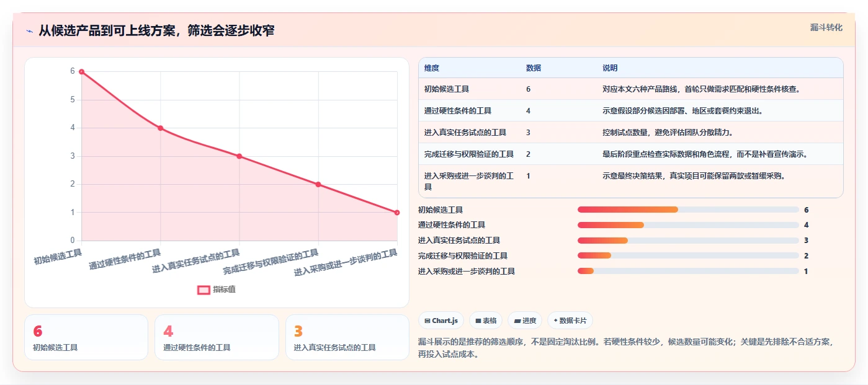This screenshot has height=385, width=868.
Task: Click the 进入采购或进一步谈判的工具 progress bar
Action: (x=688, y=271)
